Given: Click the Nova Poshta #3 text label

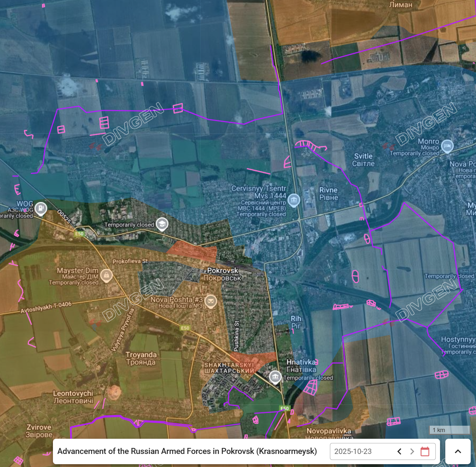Looking at the screenshot, I should tap(177, 299).
